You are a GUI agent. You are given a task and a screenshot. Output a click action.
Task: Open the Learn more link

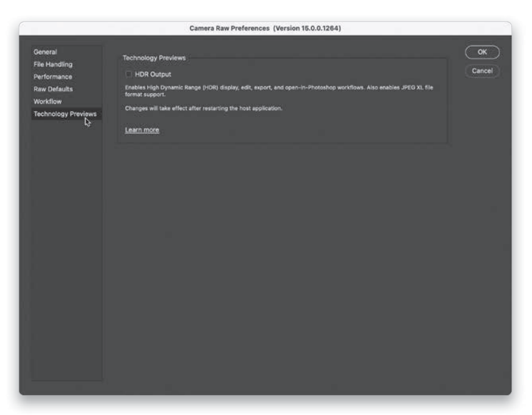141,130
